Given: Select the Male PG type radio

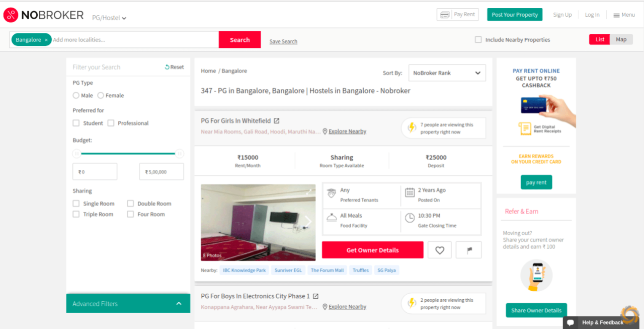Looking at the screenshot, I should [76, 95].
